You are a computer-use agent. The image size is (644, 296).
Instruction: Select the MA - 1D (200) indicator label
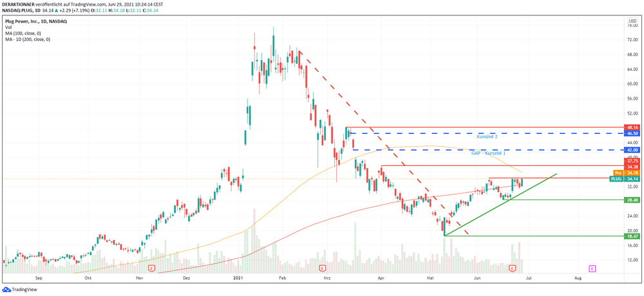point(28,39)
